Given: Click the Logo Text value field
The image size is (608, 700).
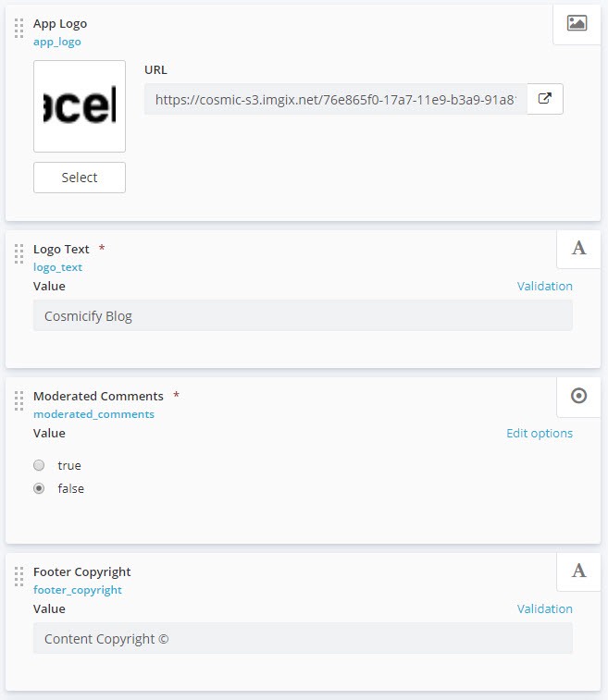Looking at the screenshot, I should click(x=303, y=316).
